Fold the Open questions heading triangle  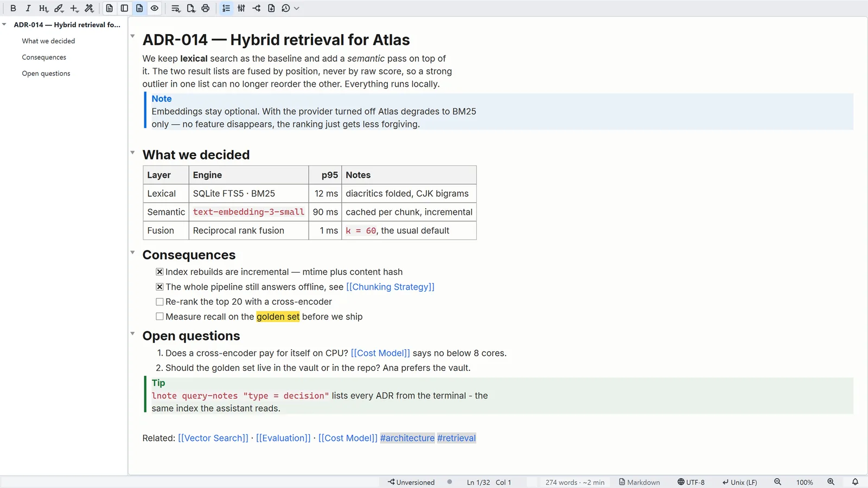coord(132,333)
